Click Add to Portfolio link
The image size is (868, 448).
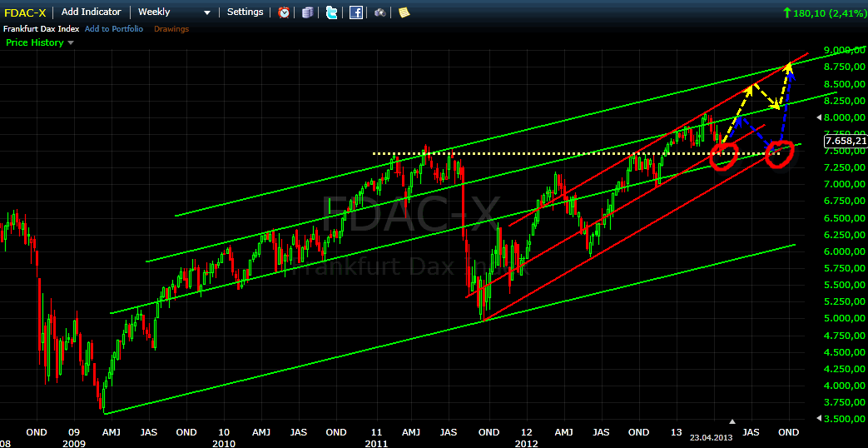pos(113,29)
